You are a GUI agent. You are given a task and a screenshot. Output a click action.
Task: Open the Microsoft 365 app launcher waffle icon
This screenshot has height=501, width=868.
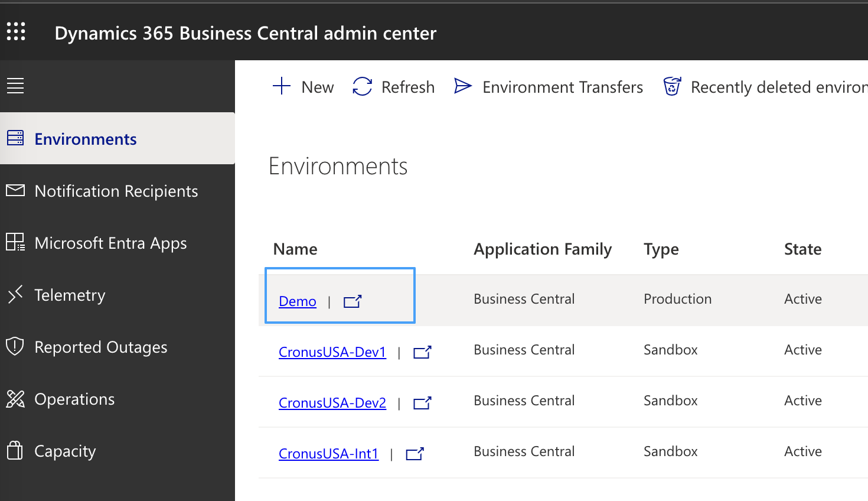[x=16, y=32]
